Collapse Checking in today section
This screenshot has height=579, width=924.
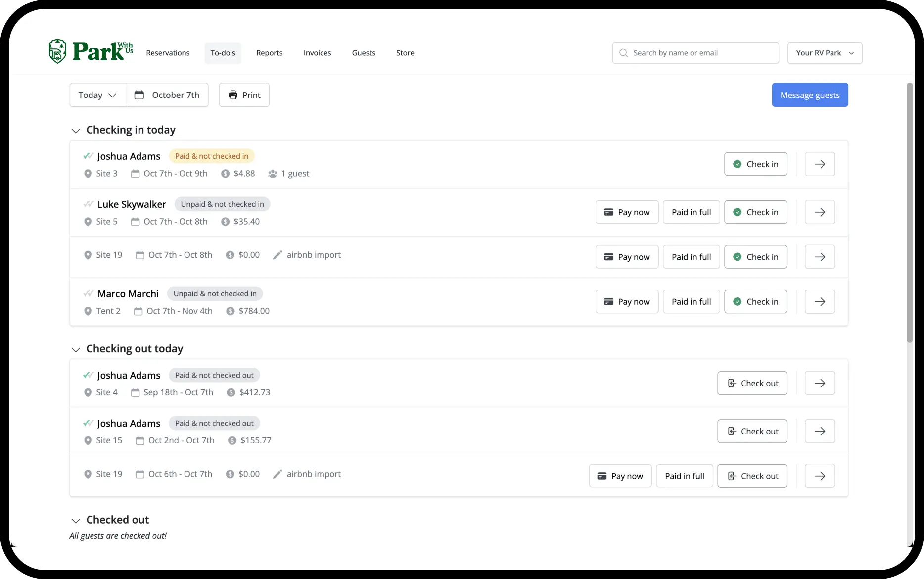tap(76, 131)
